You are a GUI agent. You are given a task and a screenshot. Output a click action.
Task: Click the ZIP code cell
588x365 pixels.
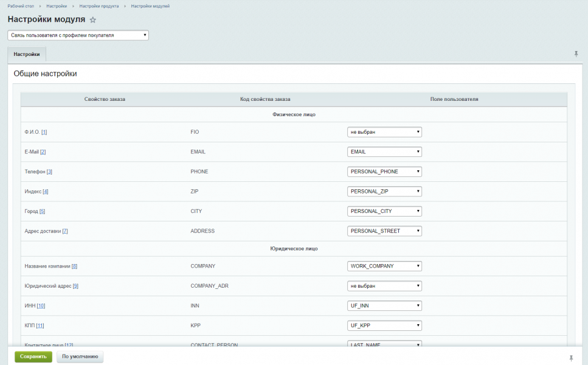[194, 191]
